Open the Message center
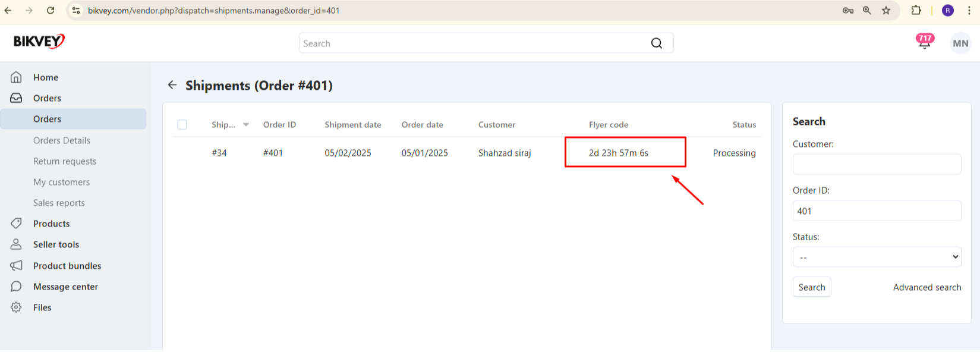The height and width of the screenshot is (352, 980). click(65, 287)
